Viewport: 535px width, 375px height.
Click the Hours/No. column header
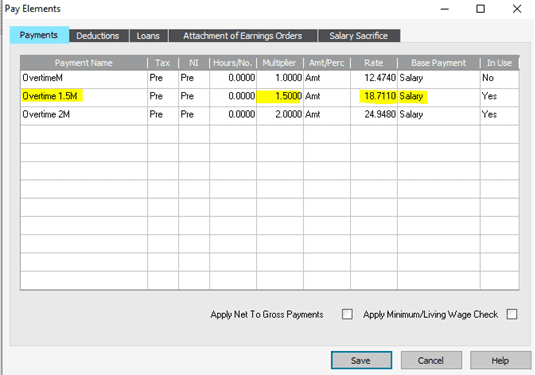click(x=233, y=63)
